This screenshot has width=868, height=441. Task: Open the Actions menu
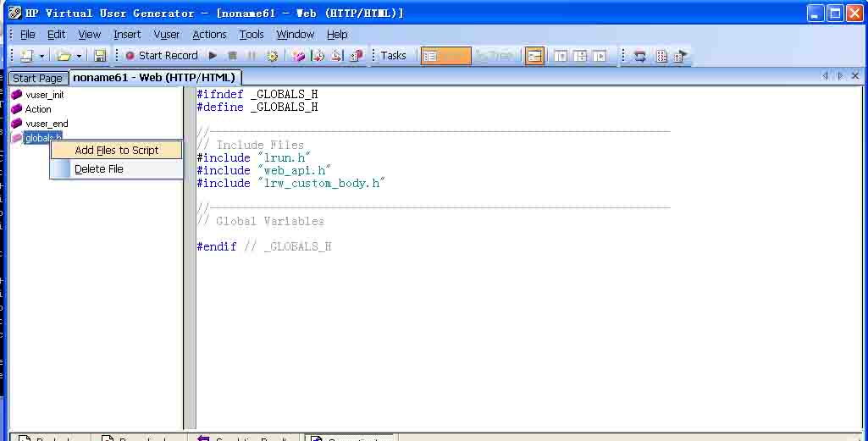(209, 35)
